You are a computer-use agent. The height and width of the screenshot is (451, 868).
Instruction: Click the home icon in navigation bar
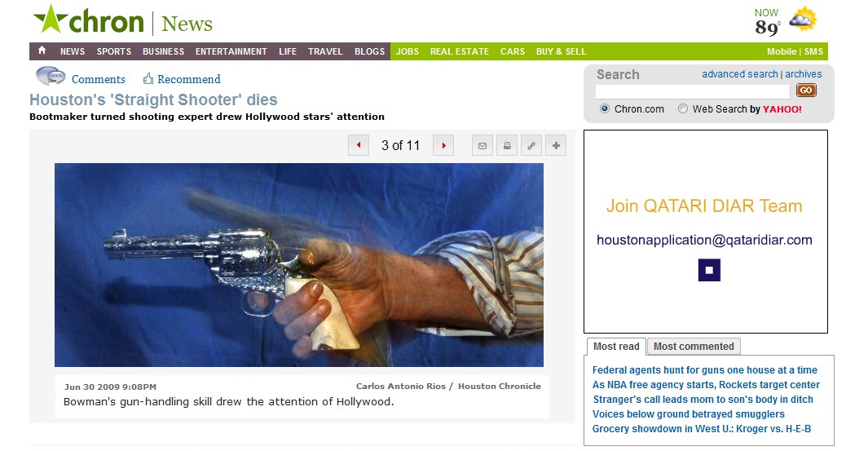pyautogui.click(x=42, y=51)
